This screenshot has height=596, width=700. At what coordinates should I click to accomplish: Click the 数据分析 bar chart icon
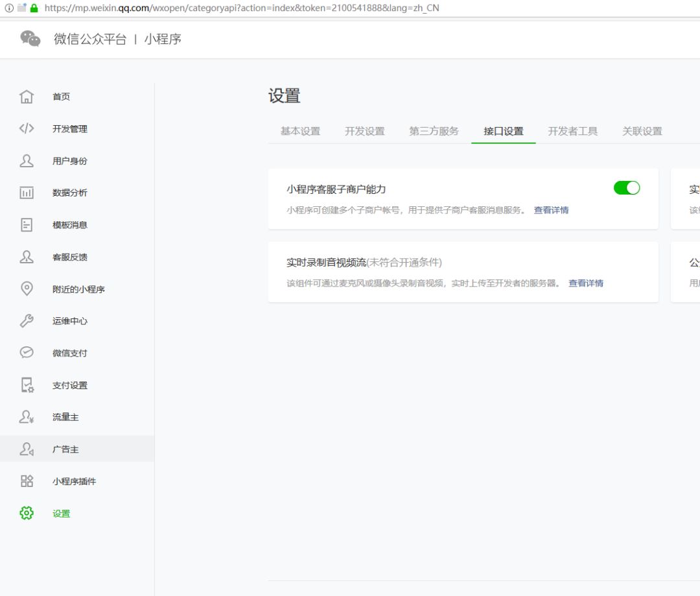coord(27,193)
